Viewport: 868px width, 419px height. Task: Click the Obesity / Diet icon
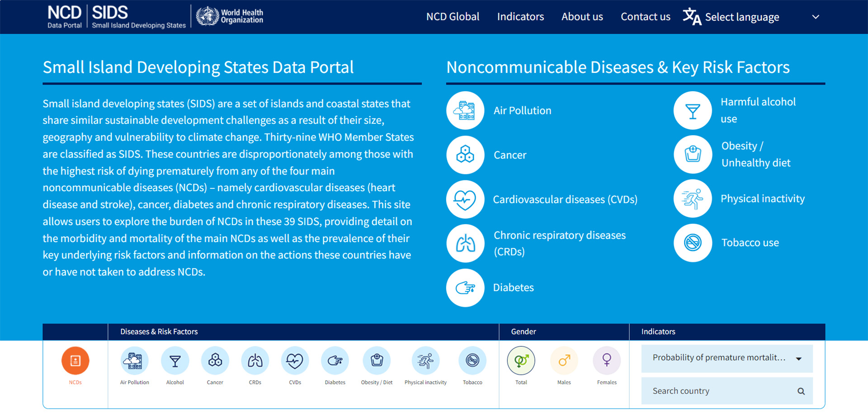(x=377, y=361)
